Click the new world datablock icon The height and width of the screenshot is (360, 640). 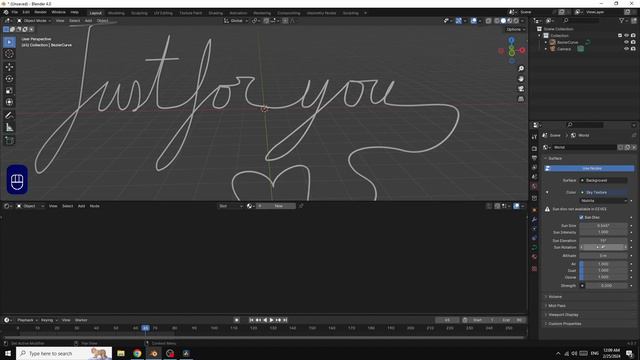(x=627, y=147)
